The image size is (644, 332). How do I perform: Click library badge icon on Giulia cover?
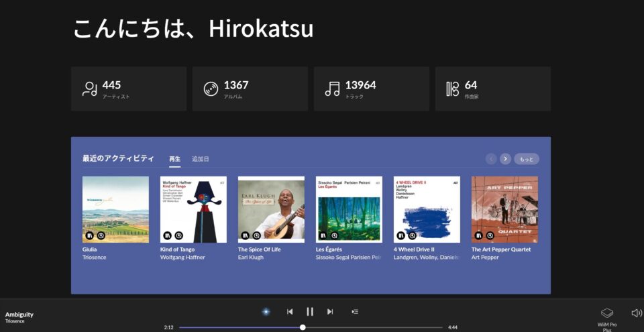click(x=89, y=236)
